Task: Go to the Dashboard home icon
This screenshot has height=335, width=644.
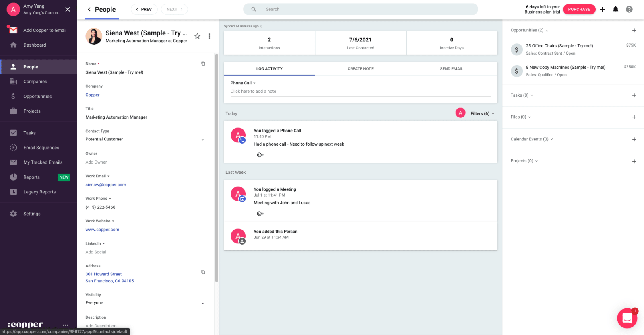Action: pos(13,45)
